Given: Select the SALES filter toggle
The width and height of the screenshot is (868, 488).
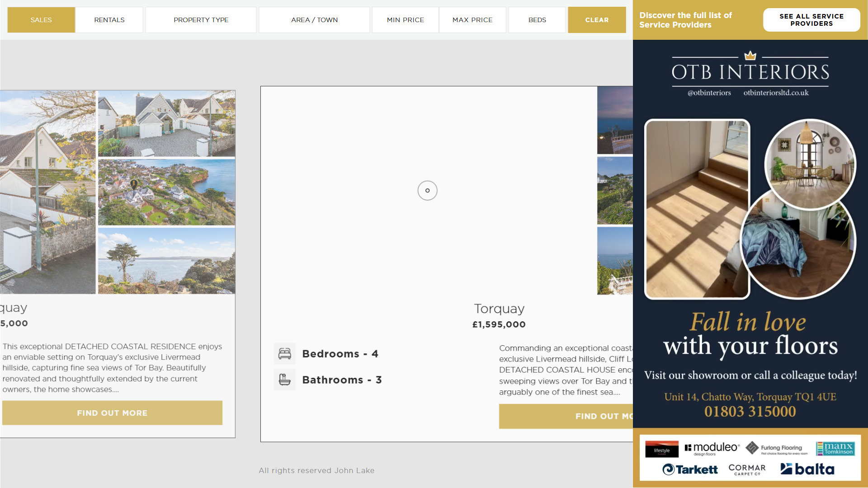Looking at the screenshot, I should 41,20.
